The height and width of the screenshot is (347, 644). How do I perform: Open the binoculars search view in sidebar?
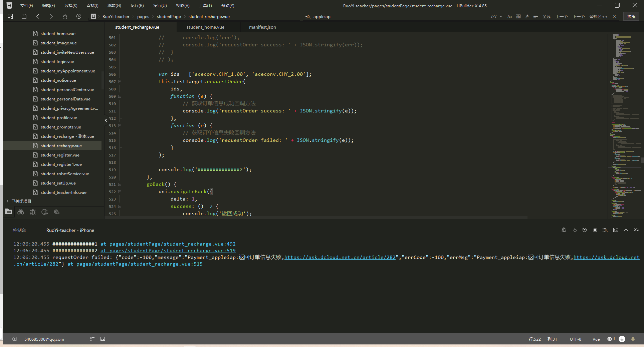coord(21,212)
